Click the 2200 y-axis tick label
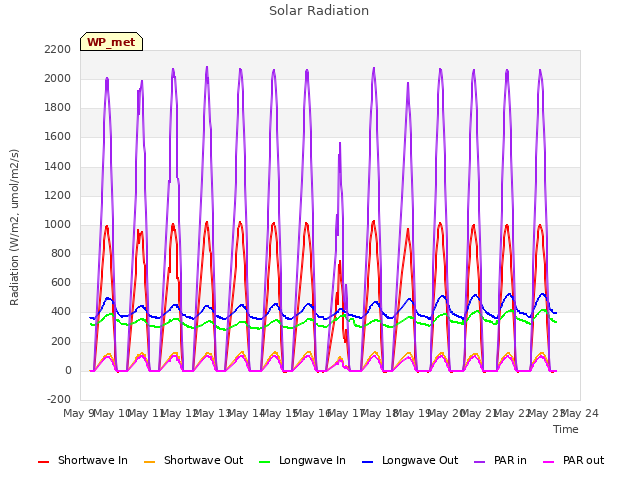640x480 pixels. tap(58, 49)
